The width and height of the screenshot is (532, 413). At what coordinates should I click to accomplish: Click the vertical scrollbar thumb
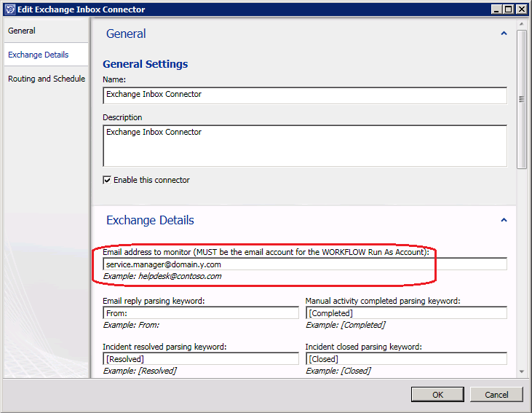[521, 99]
